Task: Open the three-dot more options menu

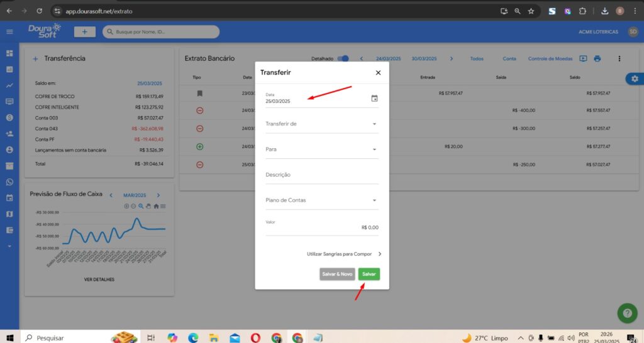Action: 619,58
